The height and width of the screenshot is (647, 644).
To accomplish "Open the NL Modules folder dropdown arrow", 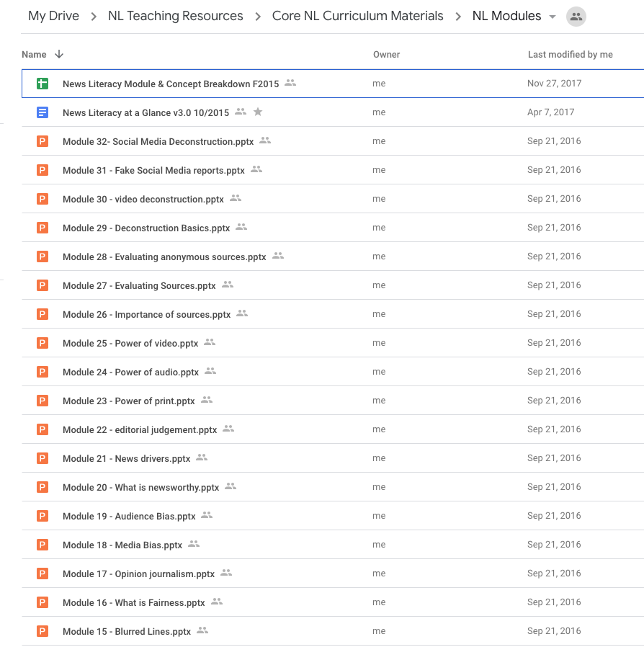I will [x=553, y=17].
